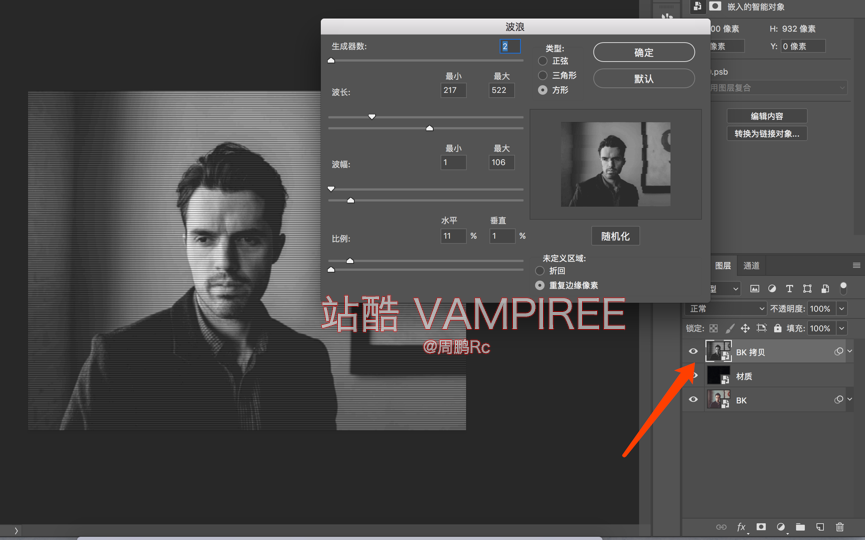Viewport: 865px width, 540px height.
Task: Click the 生成器数 value field
Action: point(510,46)
